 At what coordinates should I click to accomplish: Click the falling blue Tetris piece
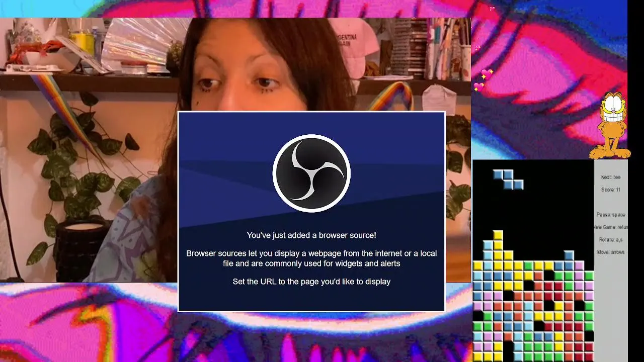pyautogui.click(x=508, y=179)
